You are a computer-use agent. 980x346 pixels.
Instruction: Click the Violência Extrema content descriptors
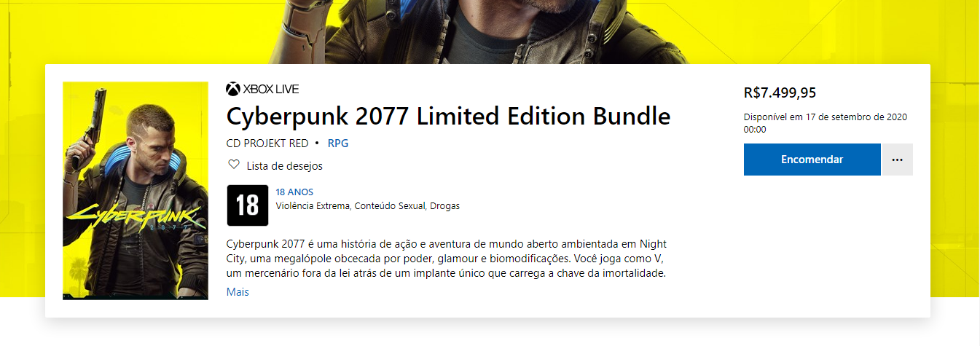click(368, 206)
